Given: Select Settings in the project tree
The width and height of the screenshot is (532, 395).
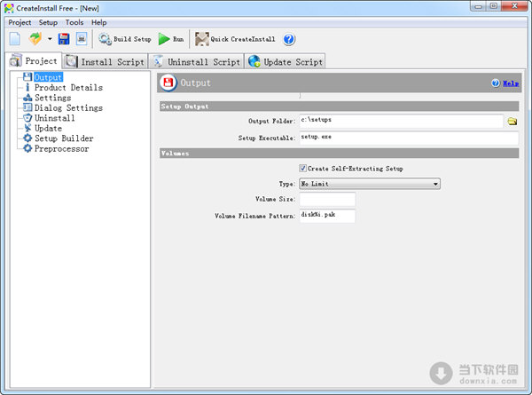Looking at the screenshot, I should [53, 98].
